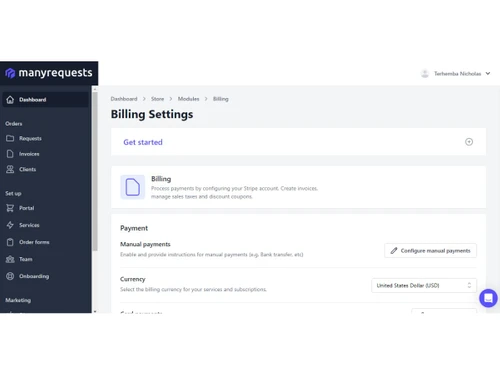Click the user avatar icon

(425, 73)
